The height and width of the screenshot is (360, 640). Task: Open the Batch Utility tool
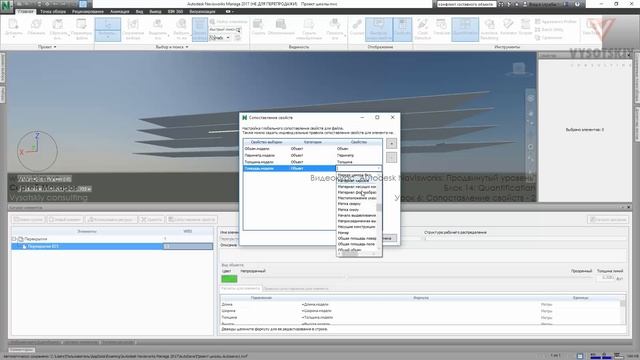point(549,29)
